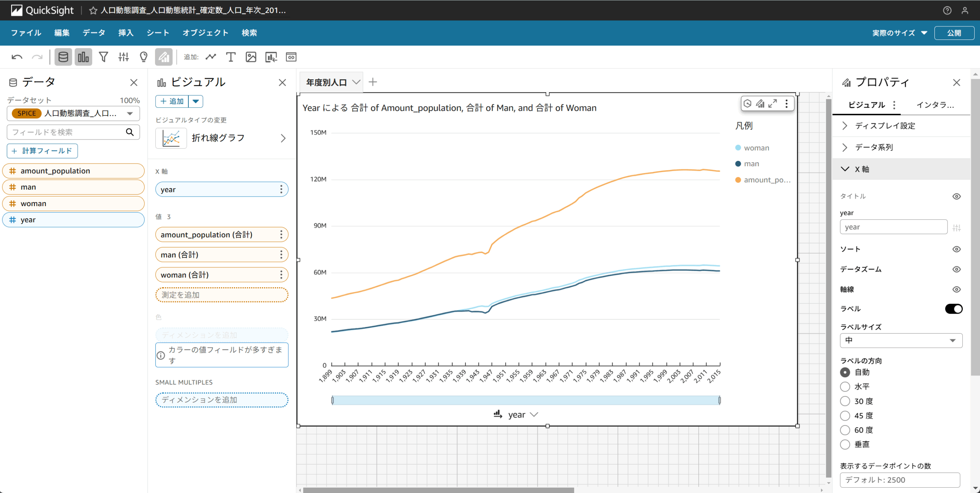Open the parameters sliders icon
980x493 pixels.
(x=123, y=57)
